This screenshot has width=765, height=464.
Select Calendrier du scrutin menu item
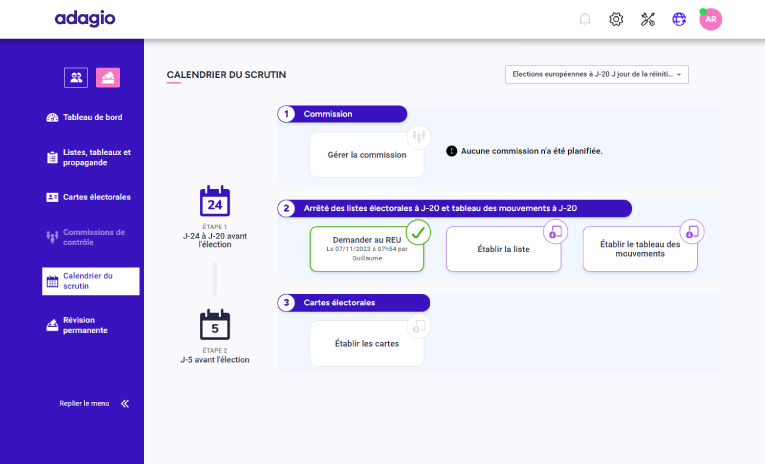click(x=91, y=281)
